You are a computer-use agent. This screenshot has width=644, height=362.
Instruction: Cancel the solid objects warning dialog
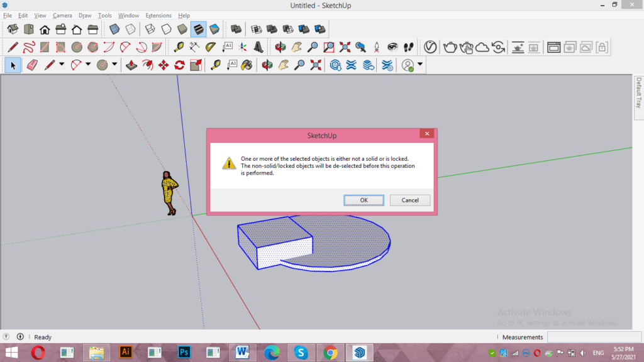[409, 200]
